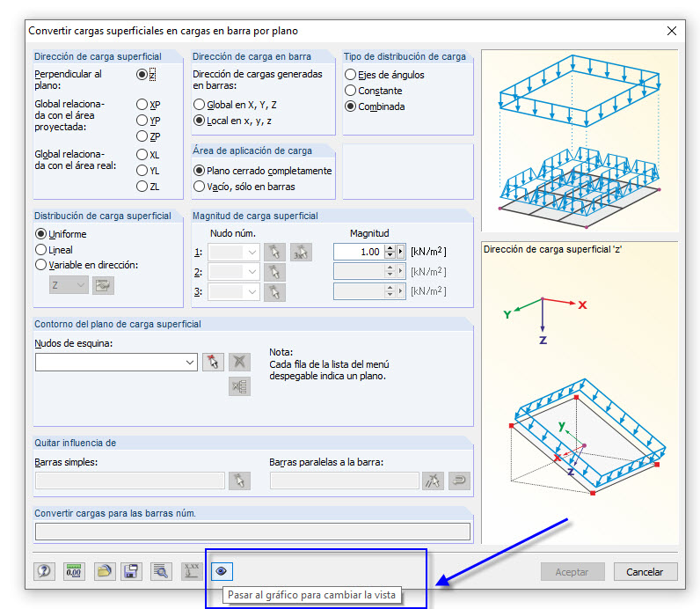
Task: Click Convertir cargas para las barras field
Action: pyautogui.click(x=252, y=532)
